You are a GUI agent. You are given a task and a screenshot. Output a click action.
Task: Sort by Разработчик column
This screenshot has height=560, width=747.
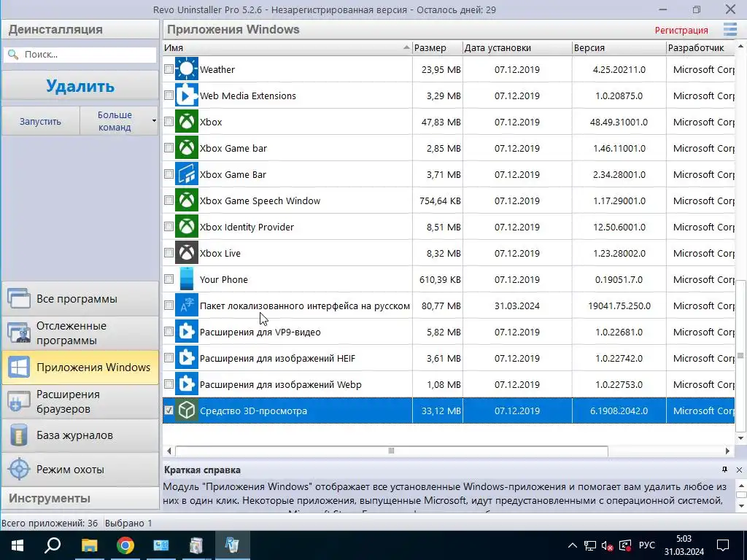coord(700,47)
